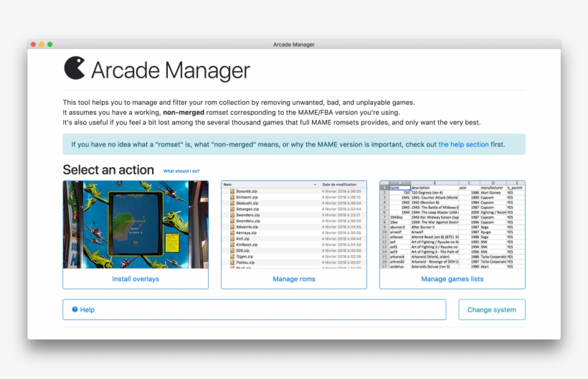Viewport: 588px width, 379px height.
Task: Minimize the window with the yellow button
Action: [x=42, y=45]
